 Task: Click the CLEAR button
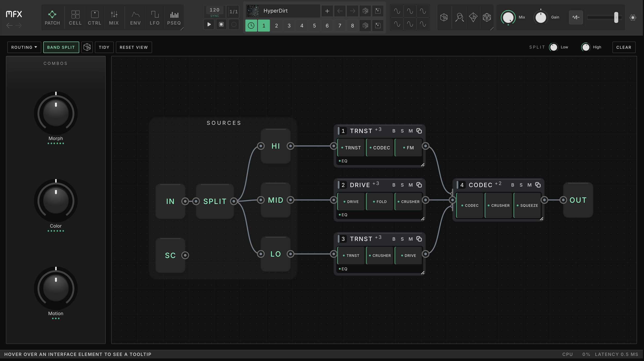click(x=624, y=47)
